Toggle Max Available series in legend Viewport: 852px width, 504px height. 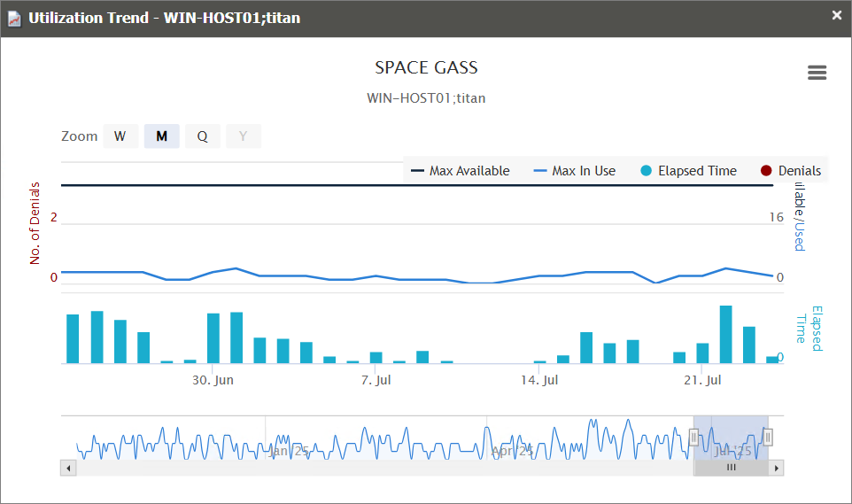tap(461, 171)
